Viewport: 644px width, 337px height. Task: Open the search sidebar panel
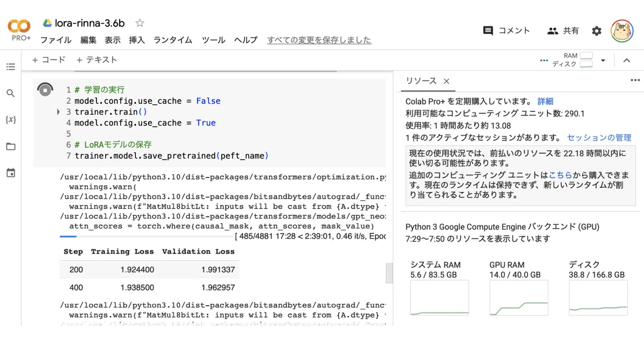[11, 93]
